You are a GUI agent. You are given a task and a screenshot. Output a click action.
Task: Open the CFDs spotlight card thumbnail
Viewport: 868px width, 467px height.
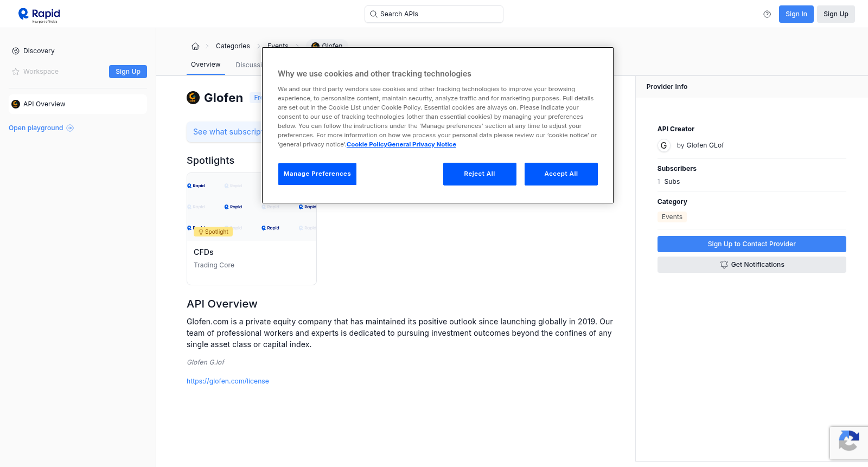click(252, 207)
